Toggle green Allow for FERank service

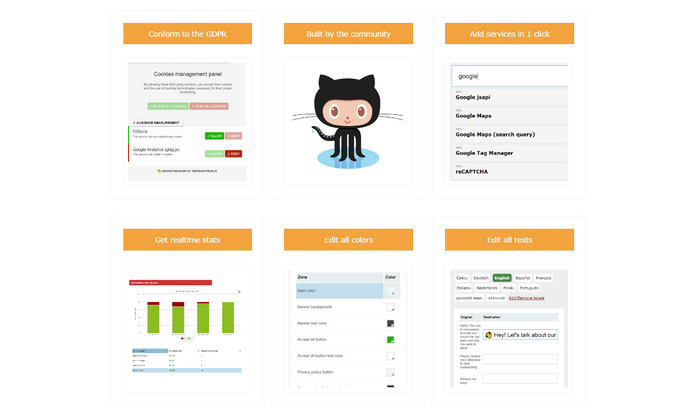(x=214, y=136)
